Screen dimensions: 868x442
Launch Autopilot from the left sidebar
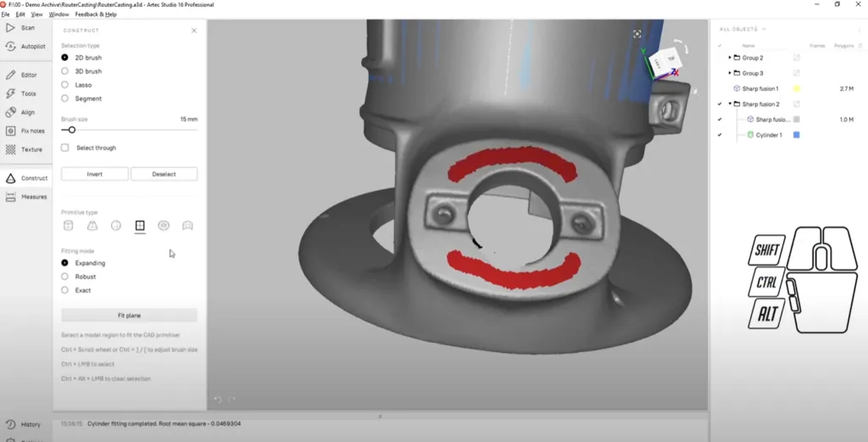(25, 47)
